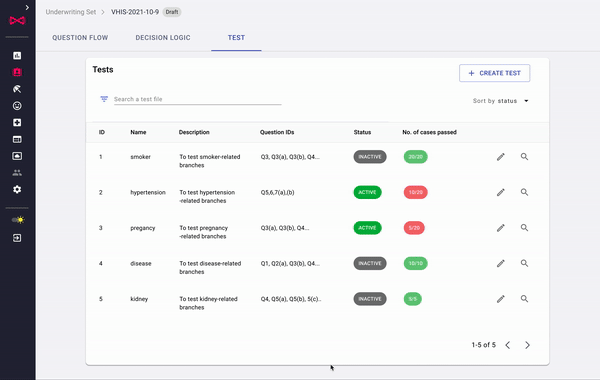Go to Underwriting Set breadcrumb
The height and width of the screenshot is (380, 600).
click(71, 12)
